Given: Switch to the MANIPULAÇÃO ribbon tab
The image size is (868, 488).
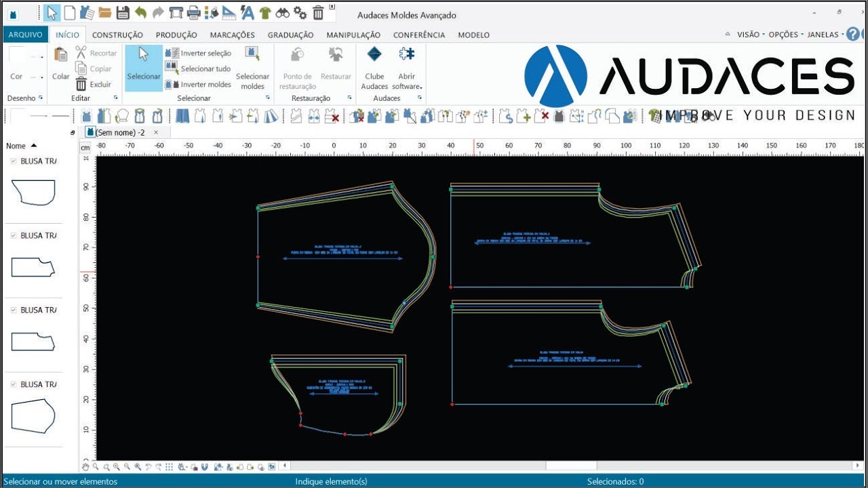Looking at the screenshot, I should tap(353, 35).
